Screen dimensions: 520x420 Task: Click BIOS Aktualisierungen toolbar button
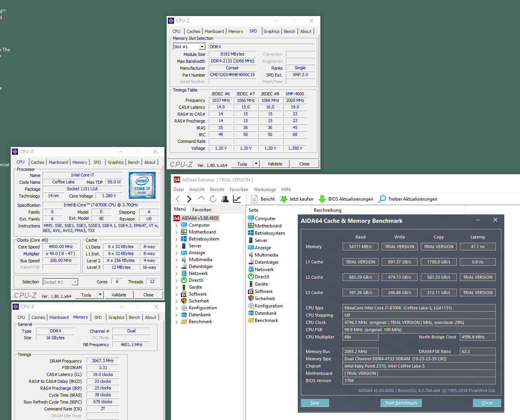tap(346, 199)
